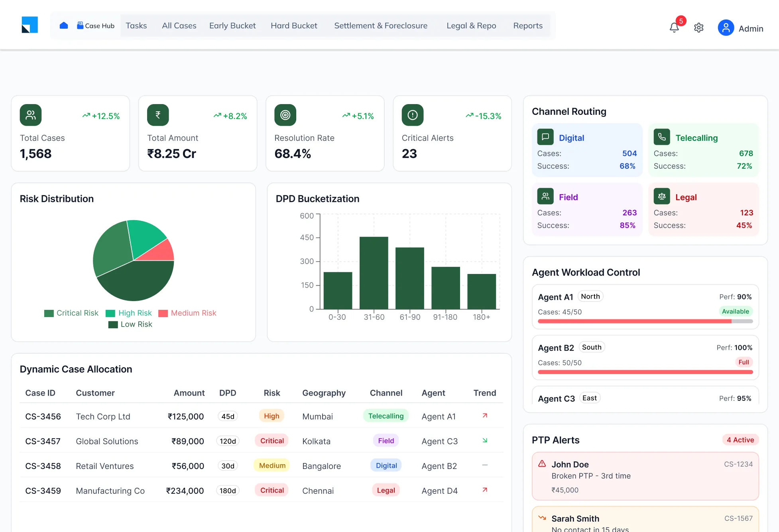Click the Total Cases people icon
779x532 pixels.
pos(31,115)
